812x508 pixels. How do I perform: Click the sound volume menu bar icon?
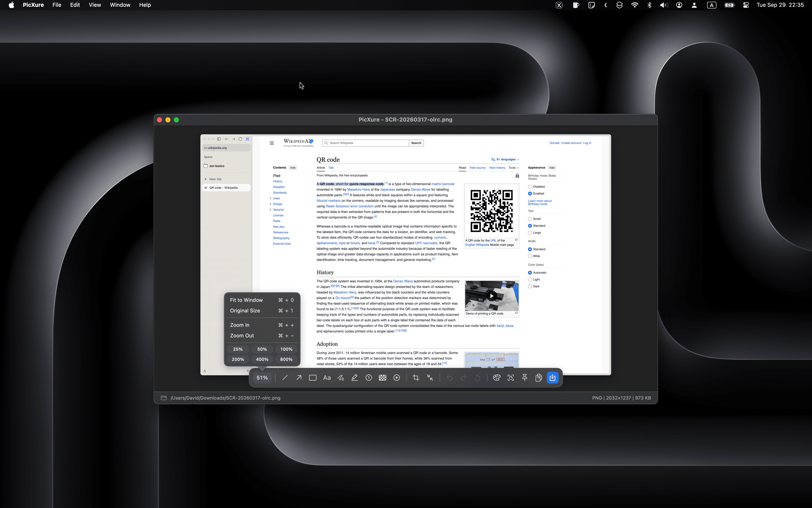tap(664, 5)
